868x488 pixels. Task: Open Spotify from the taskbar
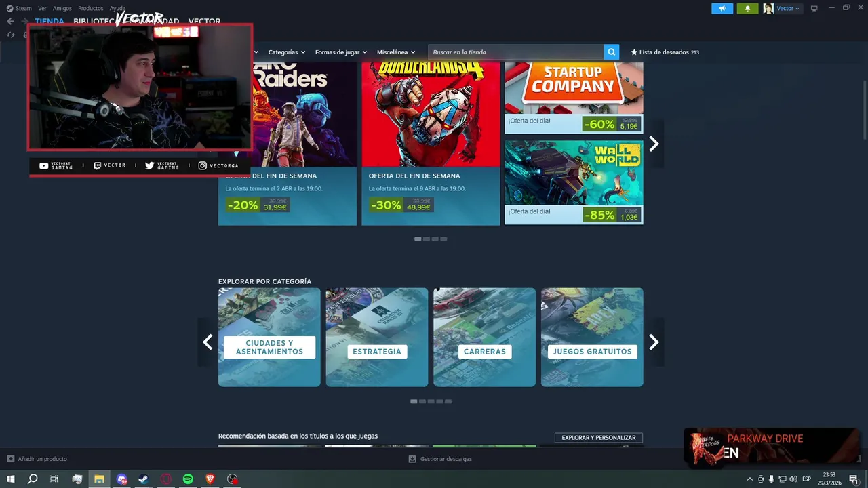(188, 479)
